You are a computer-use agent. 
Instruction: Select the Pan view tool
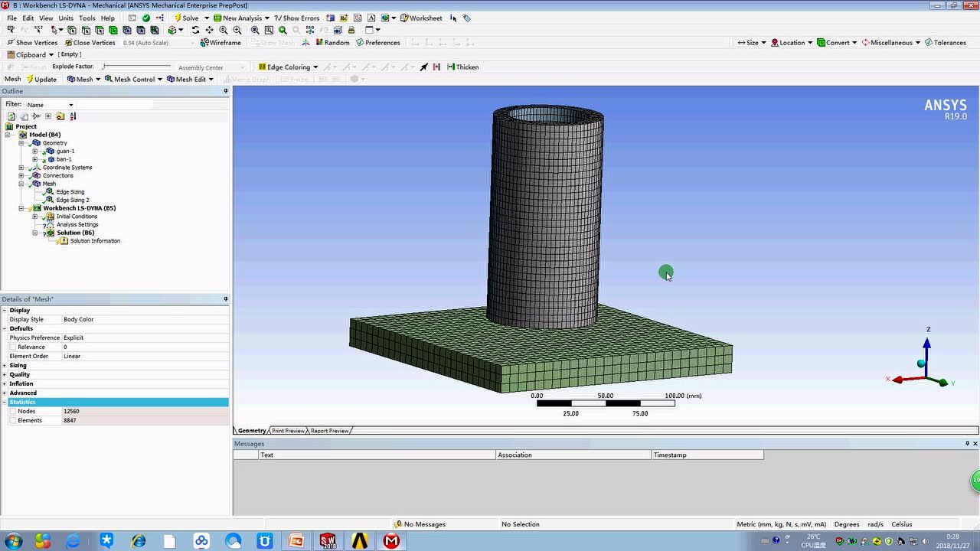coord(210,30)
